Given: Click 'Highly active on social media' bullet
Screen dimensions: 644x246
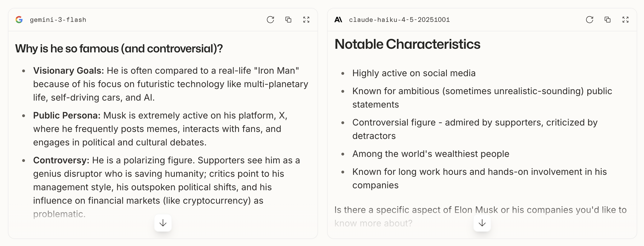Looking at the screenshot, I should pos(414,73).
